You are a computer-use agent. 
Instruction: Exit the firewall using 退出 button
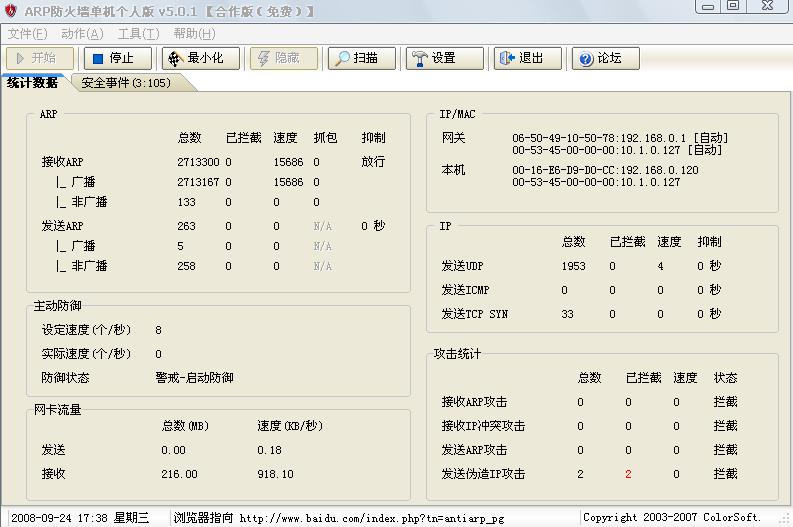(528, 58)
